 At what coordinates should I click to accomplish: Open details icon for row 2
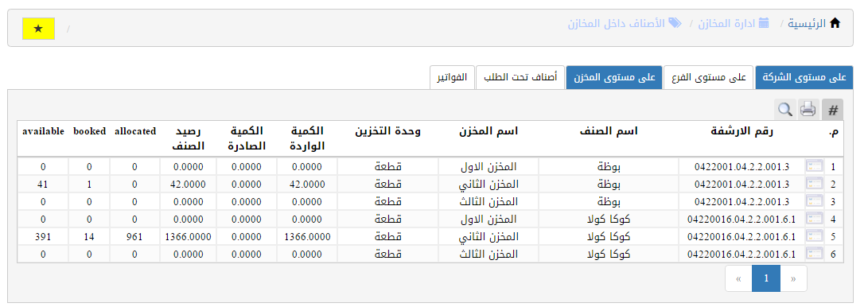point(815,184)
